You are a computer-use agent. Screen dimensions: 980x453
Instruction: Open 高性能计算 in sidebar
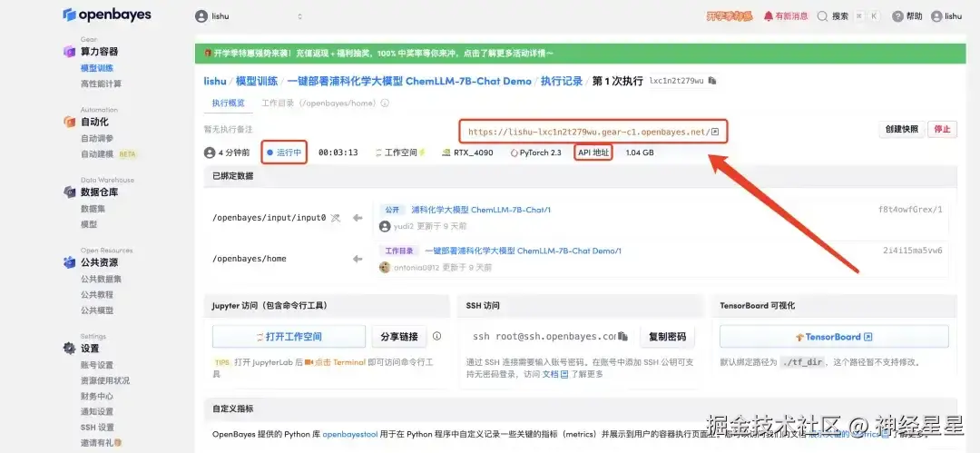point(102,84)
